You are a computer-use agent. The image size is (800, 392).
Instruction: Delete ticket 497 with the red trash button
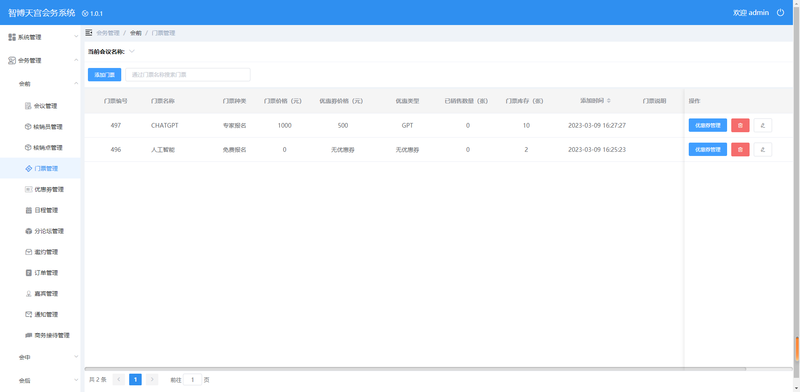[740, 126]
